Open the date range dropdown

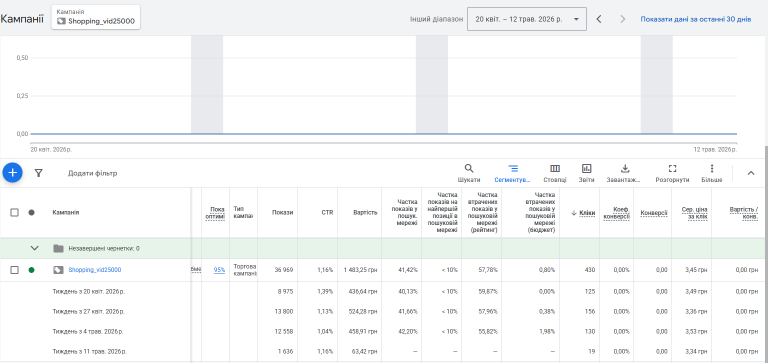[527, 19]
